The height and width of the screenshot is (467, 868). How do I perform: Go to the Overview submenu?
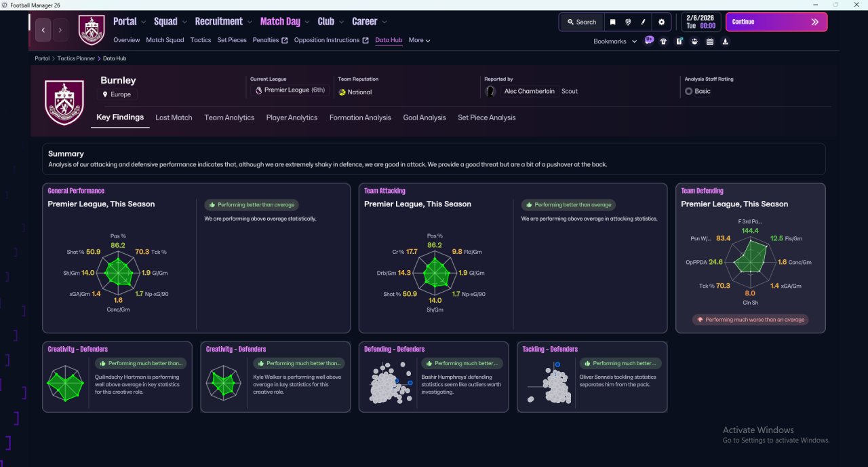click(x=127, y=40)
